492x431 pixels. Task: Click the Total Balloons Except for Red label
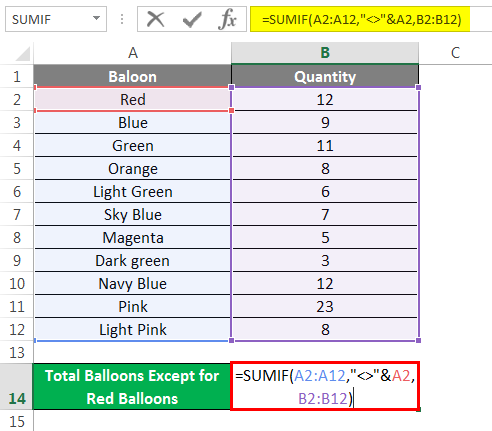point(132,387)
